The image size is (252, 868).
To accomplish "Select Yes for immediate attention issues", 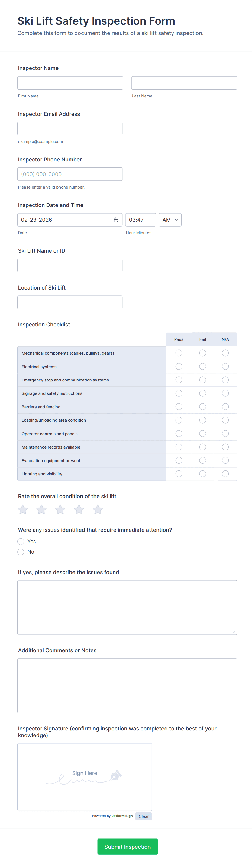I will click(21, 542).
